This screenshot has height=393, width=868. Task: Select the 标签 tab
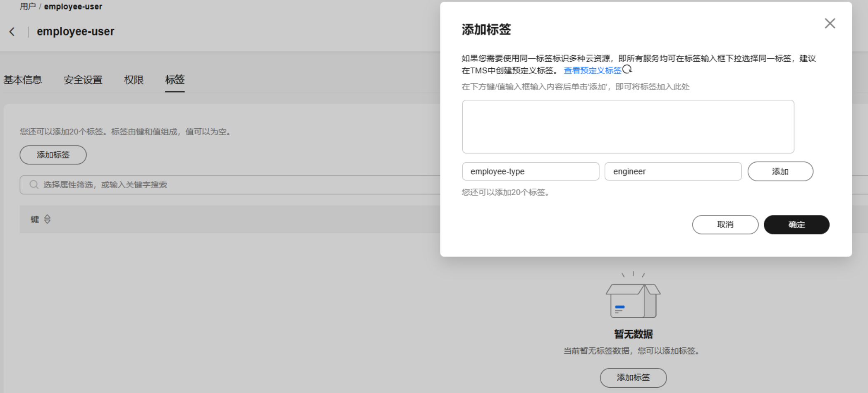(x=175, y=80)
